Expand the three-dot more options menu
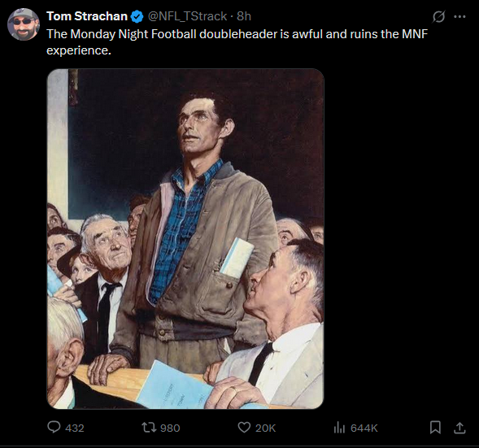This screenshot has height=448, width=479. tap(459, 17)
